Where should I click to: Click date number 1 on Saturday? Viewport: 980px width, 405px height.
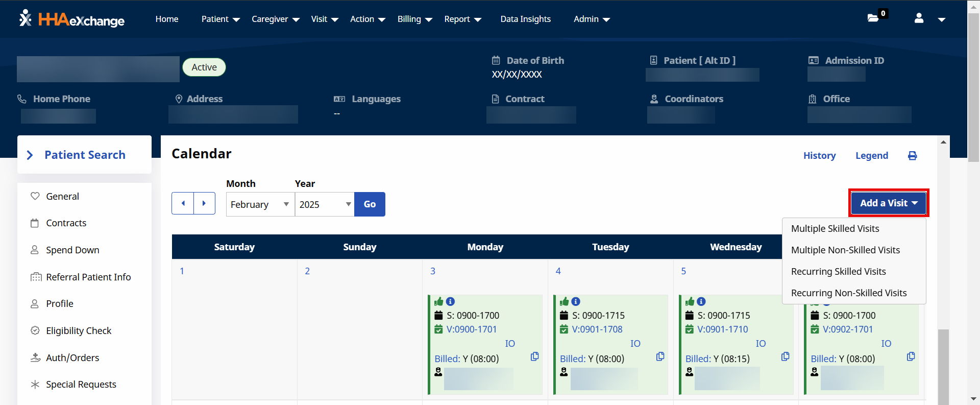(182, 271)
